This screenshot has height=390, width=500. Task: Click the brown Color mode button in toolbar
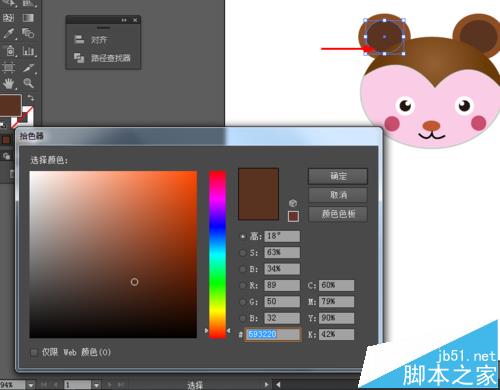click(6, 140)
